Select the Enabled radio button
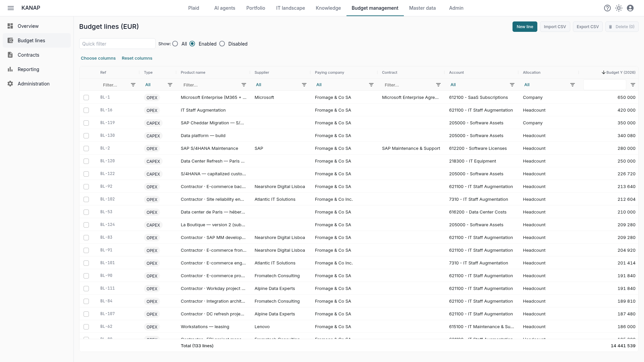 click(192, 44)
